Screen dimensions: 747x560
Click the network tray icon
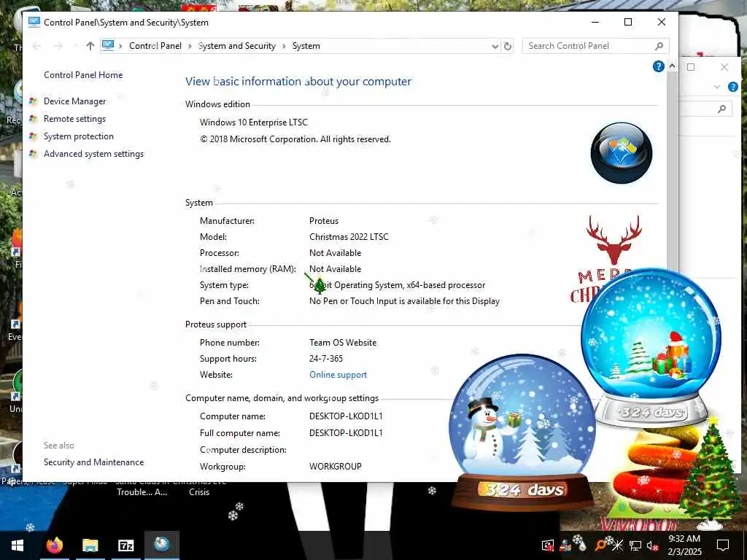click(635, 545)
